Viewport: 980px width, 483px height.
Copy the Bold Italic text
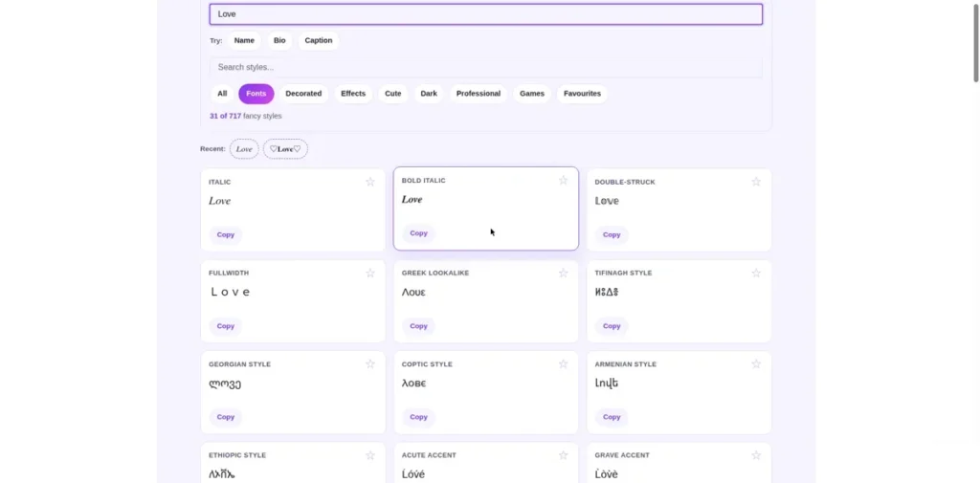click(419, 233)
